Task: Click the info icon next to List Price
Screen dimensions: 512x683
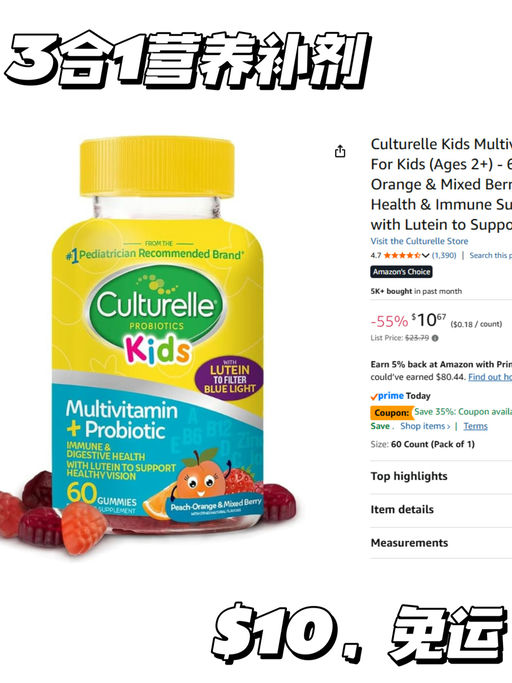Action: point(435,338)
